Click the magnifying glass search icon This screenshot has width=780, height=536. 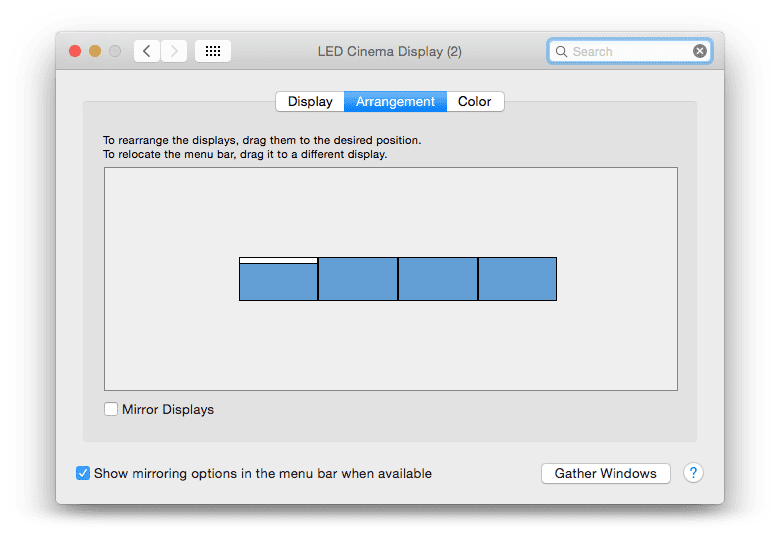click(561, 51)
